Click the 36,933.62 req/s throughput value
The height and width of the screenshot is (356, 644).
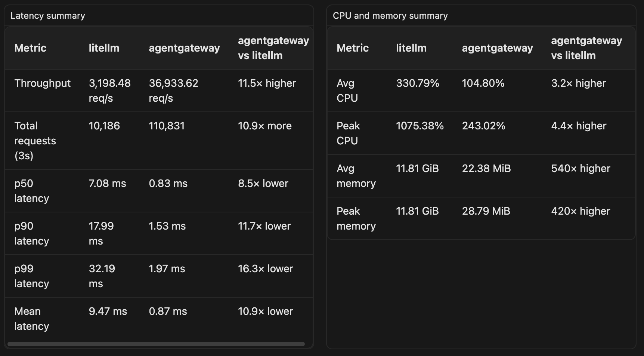point(174,90)
